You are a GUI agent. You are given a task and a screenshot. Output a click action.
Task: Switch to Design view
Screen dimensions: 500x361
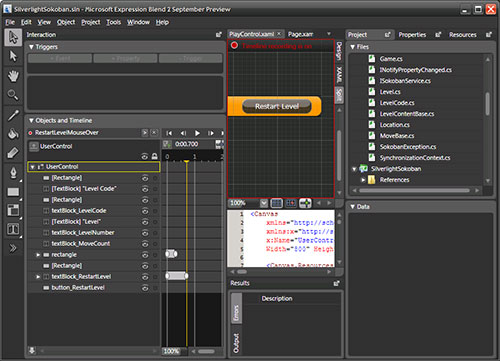tap(339, 51)
